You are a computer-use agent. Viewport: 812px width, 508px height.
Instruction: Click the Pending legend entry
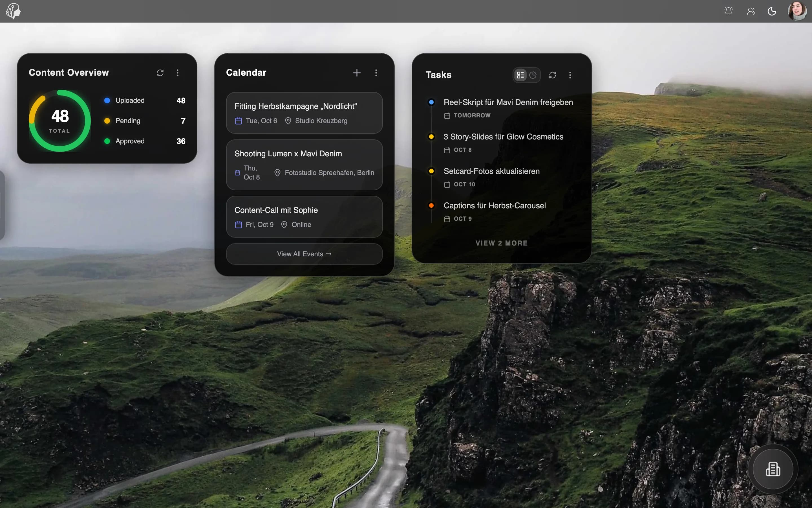point(145,121)
